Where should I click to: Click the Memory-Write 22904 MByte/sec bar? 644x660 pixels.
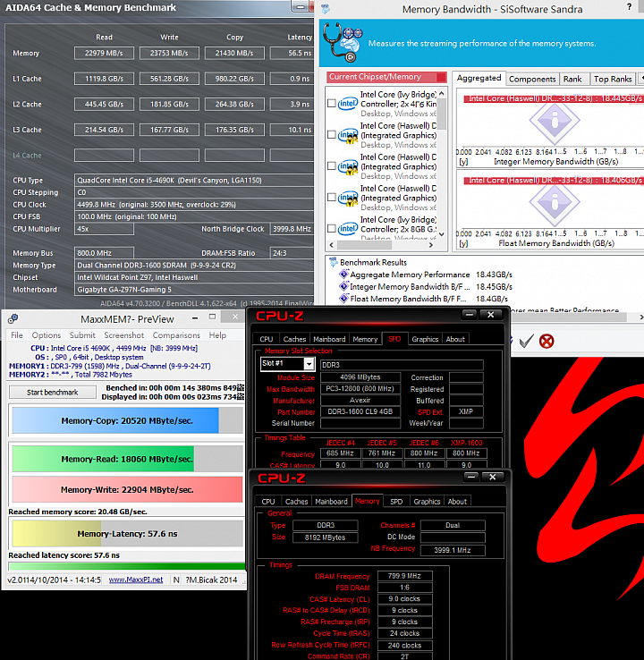(x=127, y=489)
